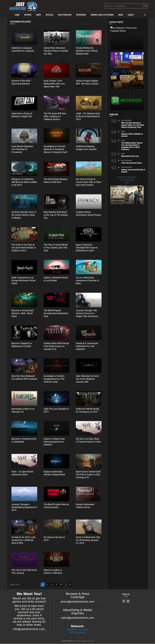Open Neverwinter Now Live timeline entry
This screenshot has height=644, width=155.
[130, 156]
